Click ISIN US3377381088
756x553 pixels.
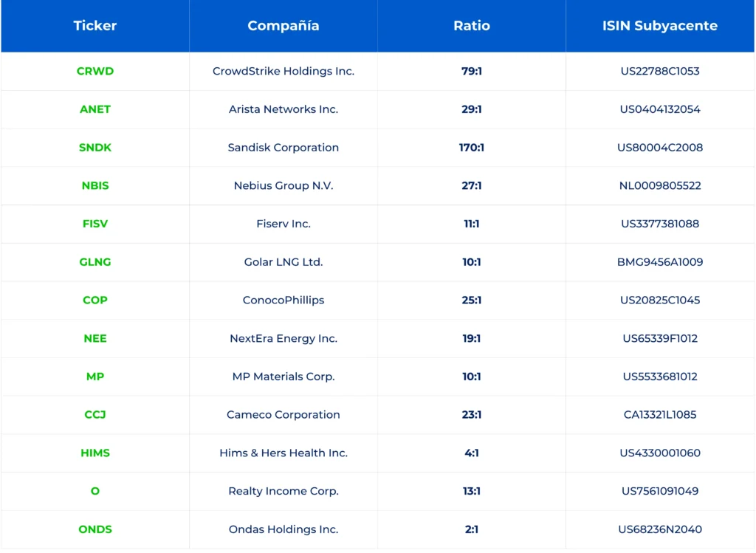tap(660, 224)
